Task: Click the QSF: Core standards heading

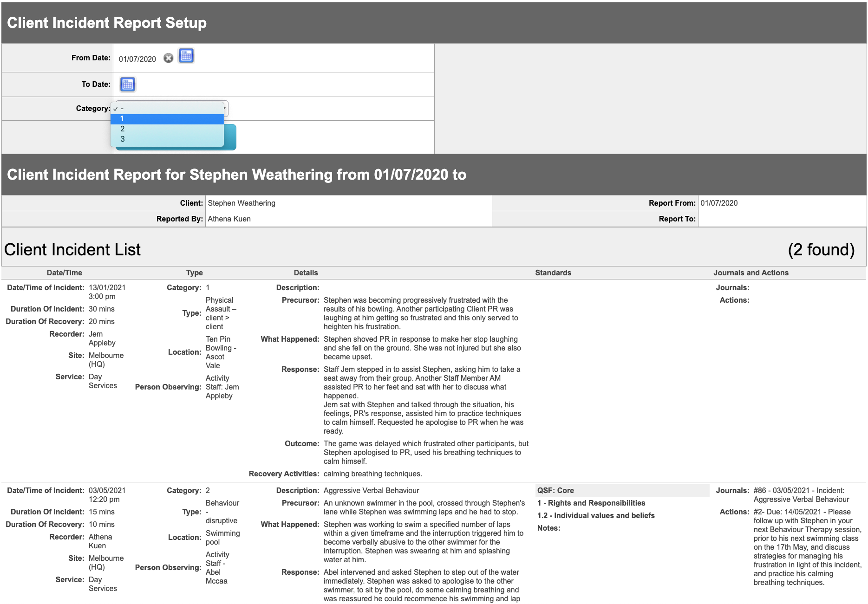Action: tap(555, 490)
